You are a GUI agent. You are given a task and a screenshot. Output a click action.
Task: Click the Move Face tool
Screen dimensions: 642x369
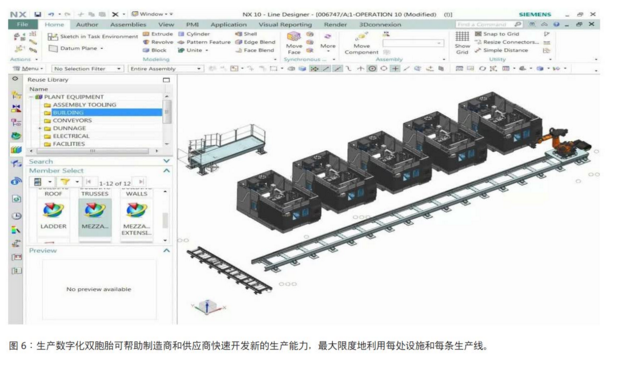(x=294, y=43)
